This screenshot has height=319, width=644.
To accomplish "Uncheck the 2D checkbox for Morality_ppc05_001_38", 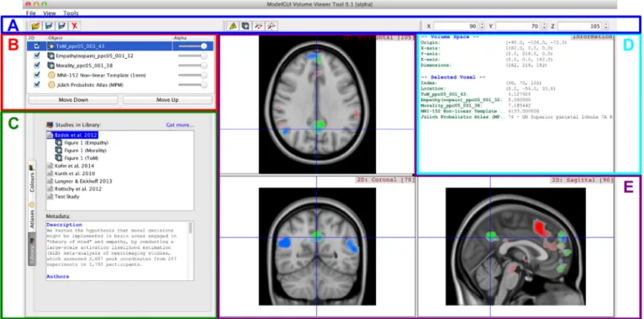I will pyautogui.click(x=37, y=66).
